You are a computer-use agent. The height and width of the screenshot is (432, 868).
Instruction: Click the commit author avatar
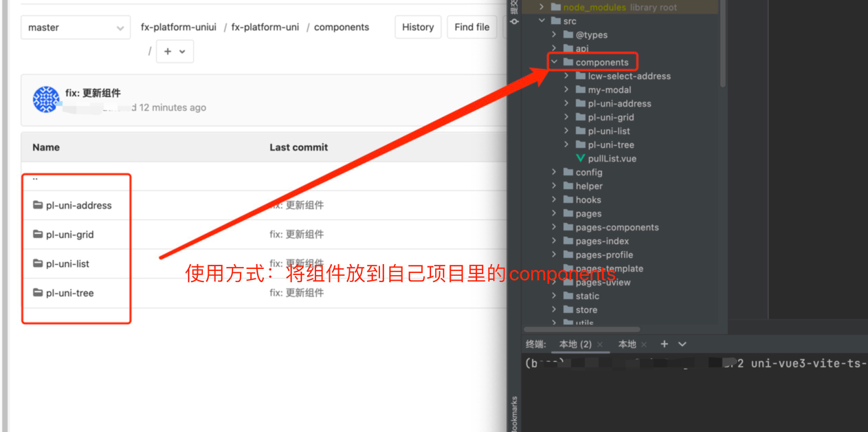pos(46,100)
